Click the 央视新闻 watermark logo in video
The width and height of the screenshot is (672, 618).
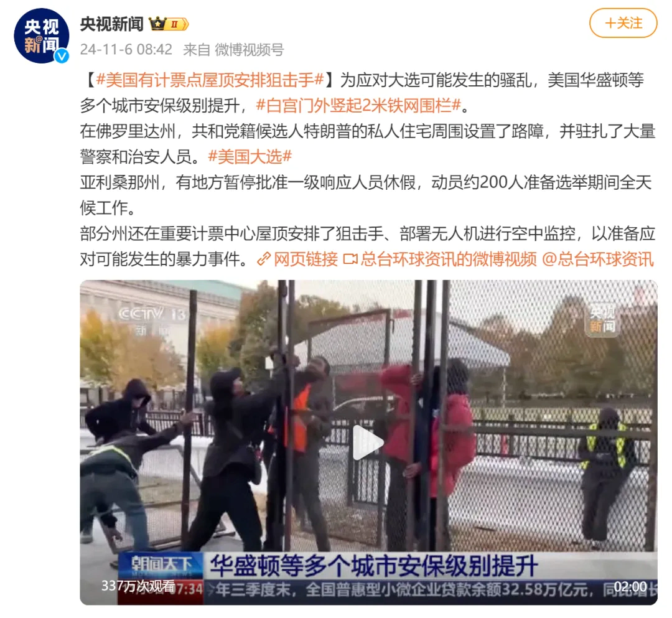pos(602,320)
